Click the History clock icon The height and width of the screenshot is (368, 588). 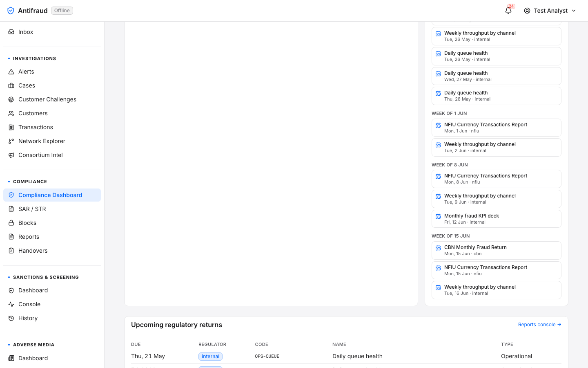tap(11, 318)
